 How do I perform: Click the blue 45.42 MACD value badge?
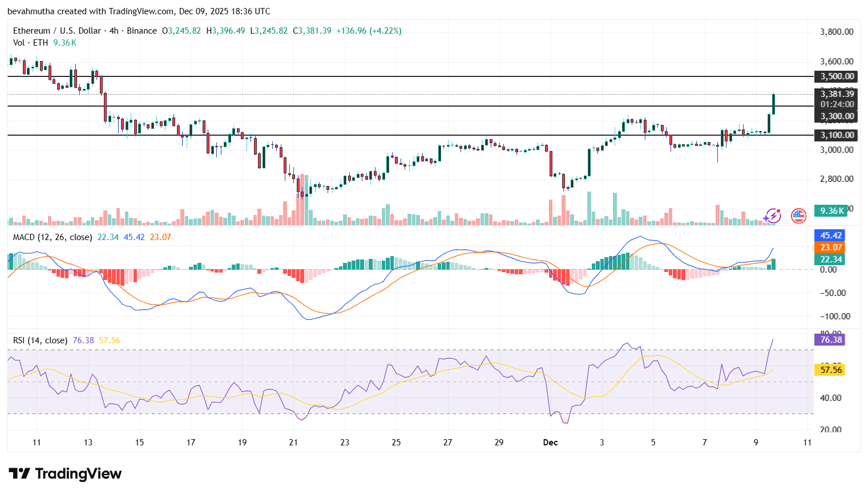coord(830,236)
